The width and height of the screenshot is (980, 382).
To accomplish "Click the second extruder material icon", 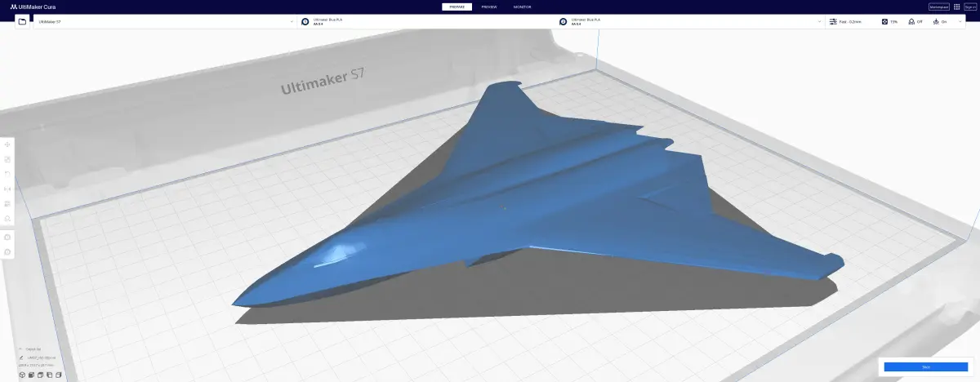I will (563, 21).
